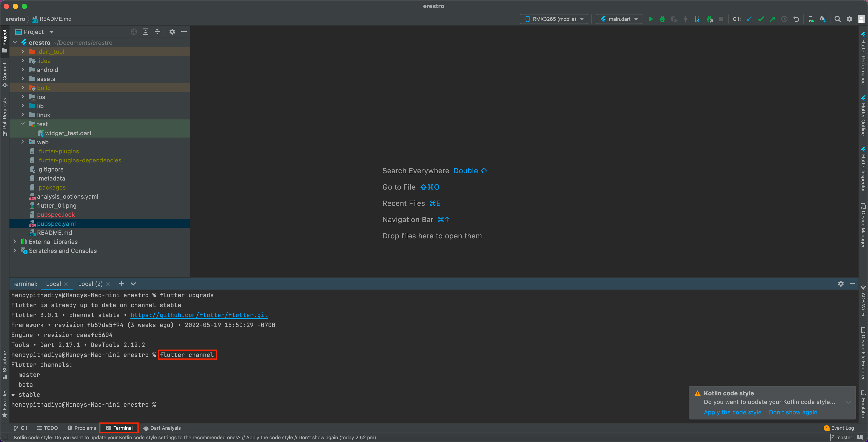Collapse all items in Project panel

[157, 32]
